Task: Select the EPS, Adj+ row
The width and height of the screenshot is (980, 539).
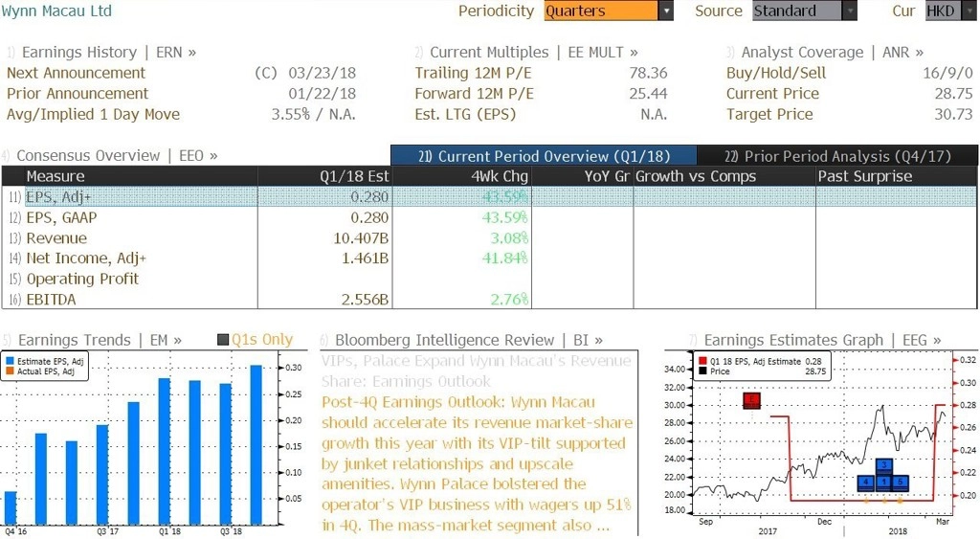Action: pyautogui.click(x=489, y=196)
